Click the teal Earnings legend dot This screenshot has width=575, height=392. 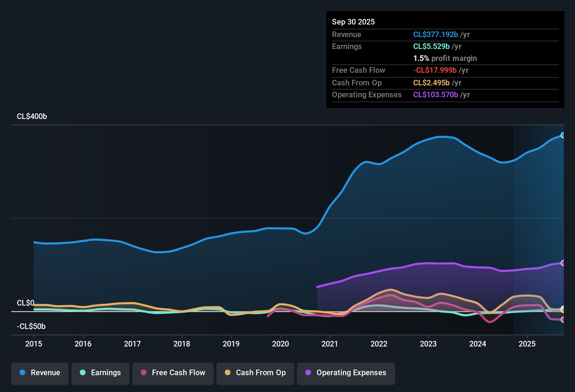click(x=83, y=373)
